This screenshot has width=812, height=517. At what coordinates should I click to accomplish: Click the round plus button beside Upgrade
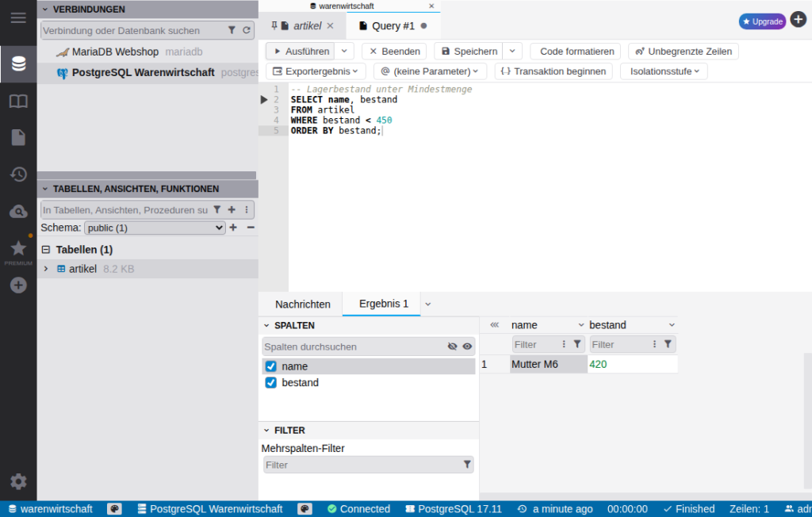point(798,20)
